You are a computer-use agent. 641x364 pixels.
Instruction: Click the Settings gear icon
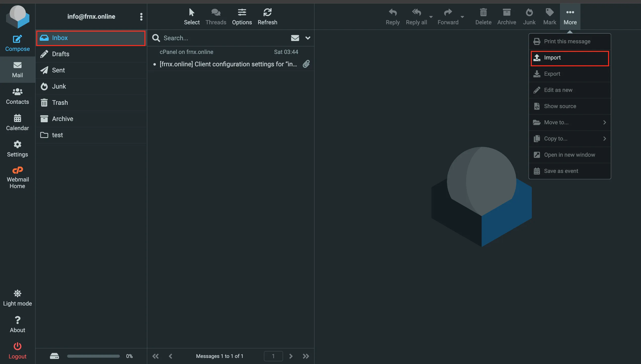[17, 145]
